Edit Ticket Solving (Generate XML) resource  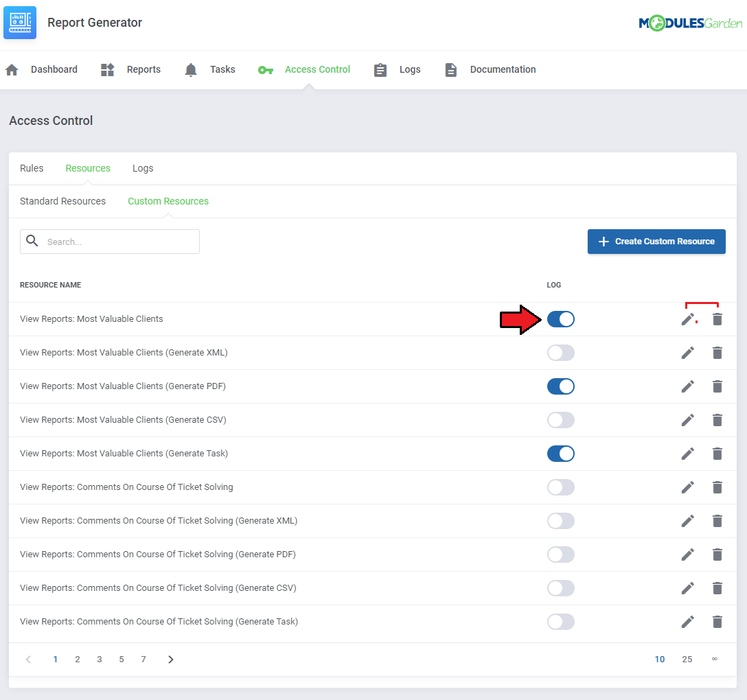pos(687,521)
